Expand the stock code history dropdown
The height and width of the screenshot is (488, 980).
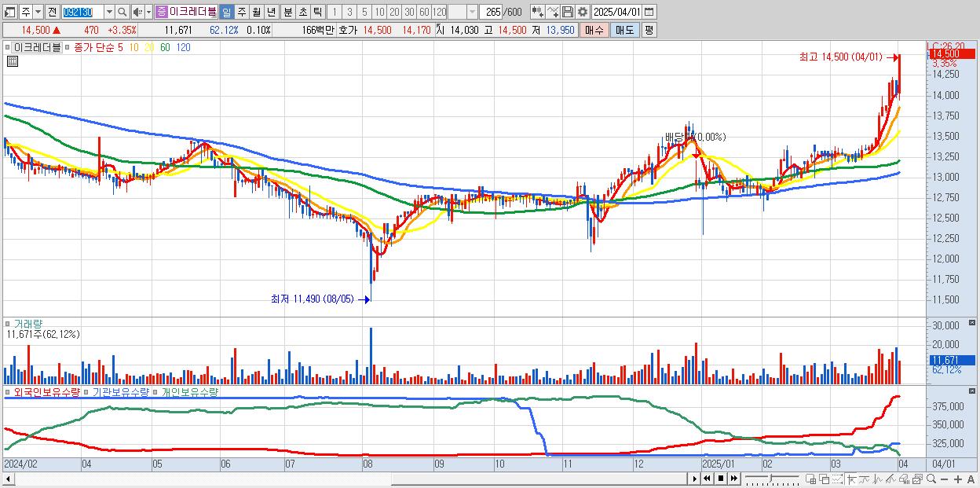point(109,12)
